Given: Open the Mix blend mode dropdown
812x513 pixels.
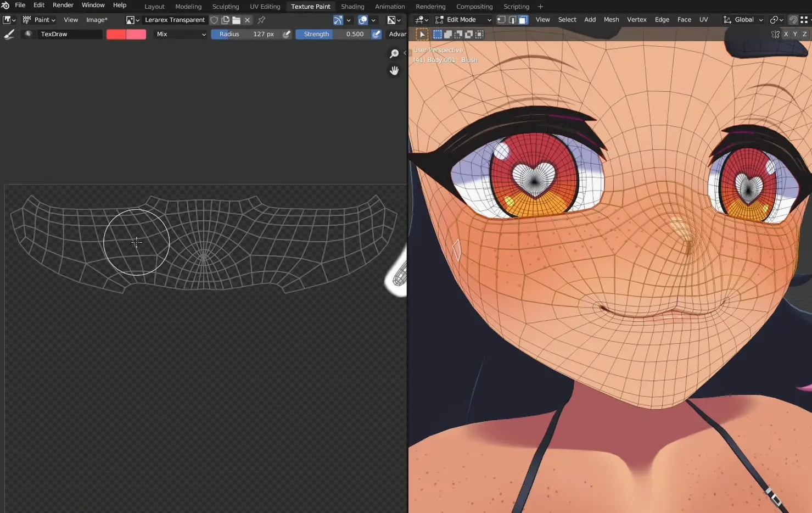Looking at the screenshot, I should tap(181, 34).
